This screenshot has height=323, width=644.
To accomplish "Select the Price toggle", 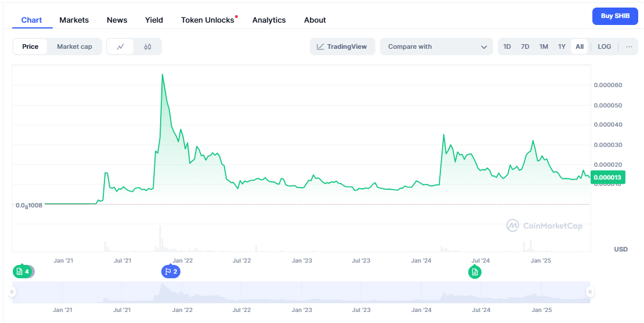I will [x=30, y=46].
